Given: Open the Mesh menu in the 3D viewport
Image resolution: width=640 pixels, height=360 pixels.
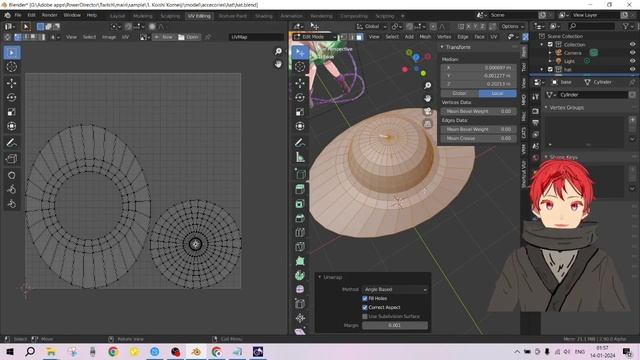Looking at the screenshot, I should click(425, 37).
